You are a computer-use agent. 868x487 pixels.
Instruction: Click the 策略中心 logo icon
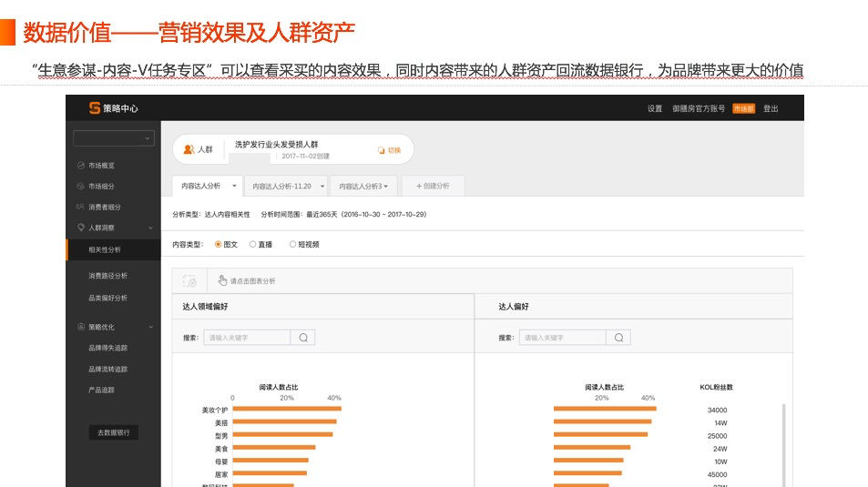95,108
